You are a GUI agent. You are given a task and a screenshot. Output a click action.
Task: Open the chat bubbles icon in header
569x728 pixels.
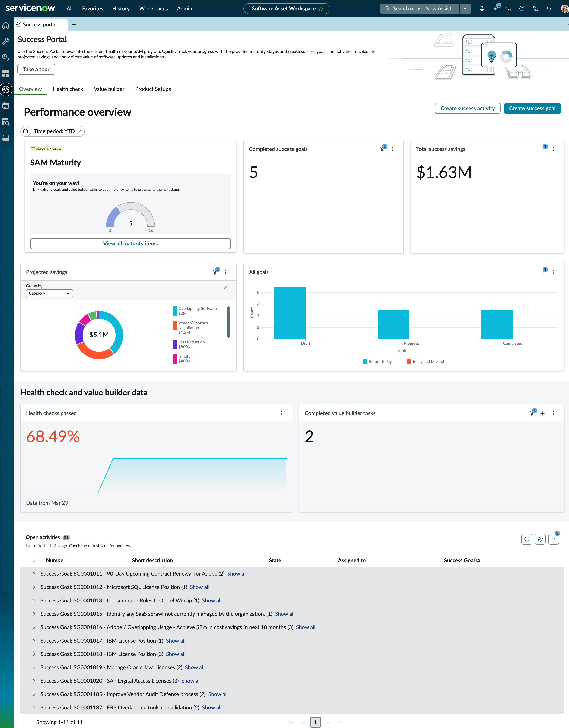pos(509,9)
